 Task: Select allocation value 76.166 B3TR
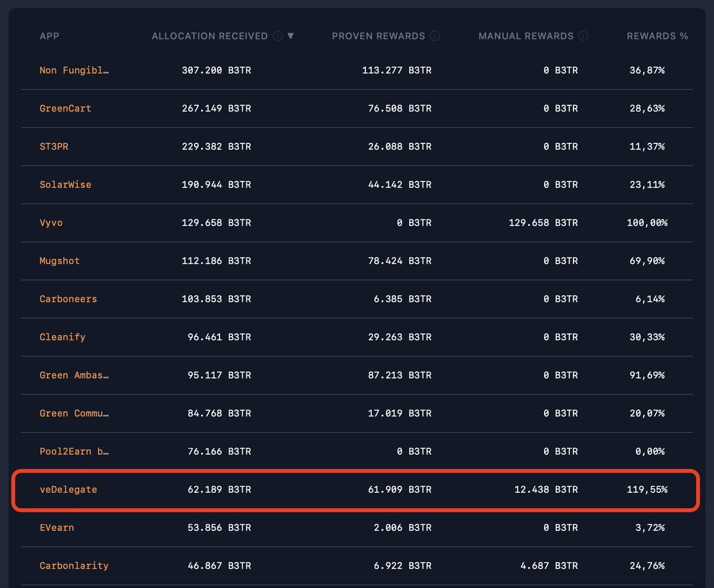pyautogui.click(x=220, y=451)
